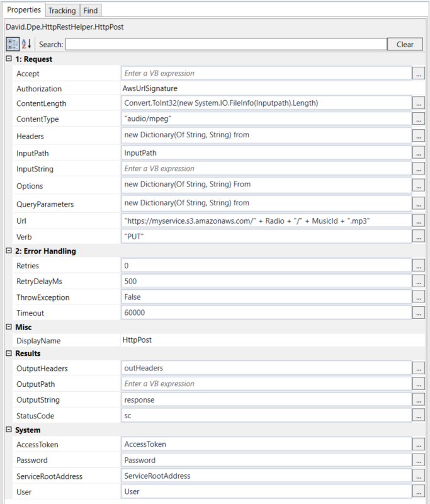This screenshot has height=504, width=430.
Task: Open expression editor for Verb property
Action: pos(419,236)
